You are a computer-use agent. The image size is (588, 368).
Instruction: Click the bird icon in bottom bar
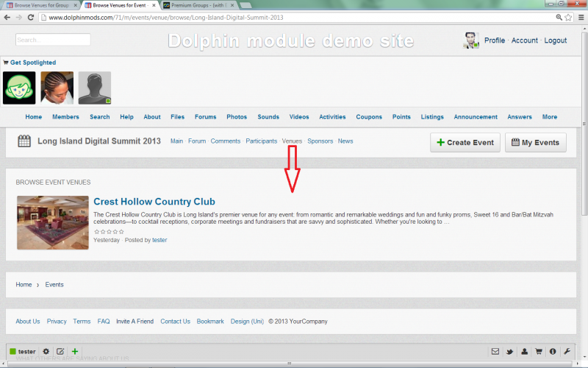click(x=509, y=352)
